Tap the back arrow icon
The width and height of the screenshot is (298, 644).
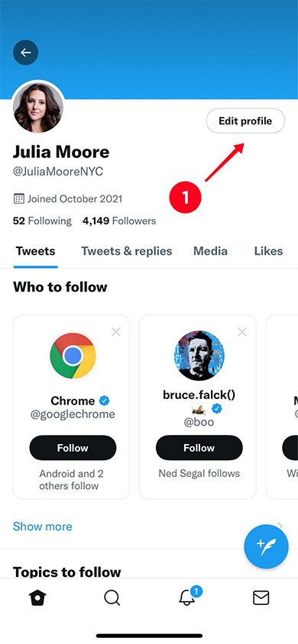[25, 53]
